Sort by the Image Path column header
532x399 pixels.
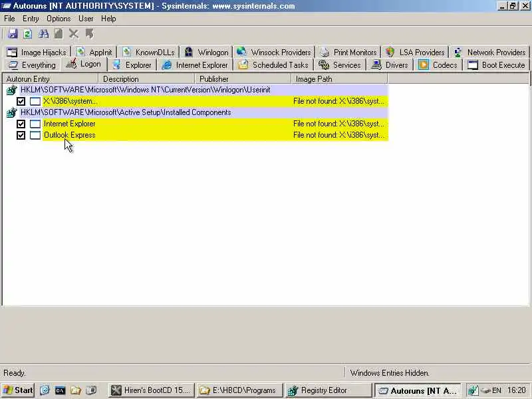point(339,79)
